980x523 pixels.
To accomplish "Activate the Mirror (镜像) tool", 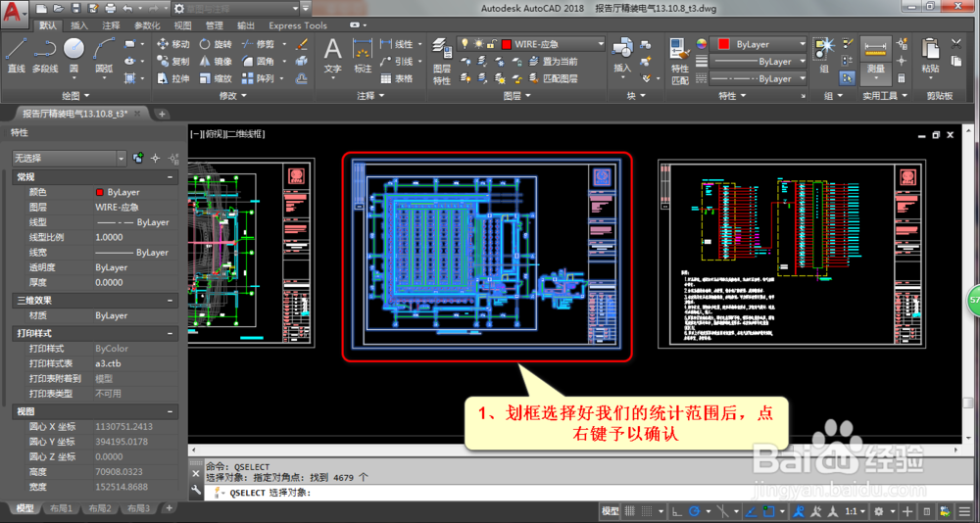I will (216, 62).
